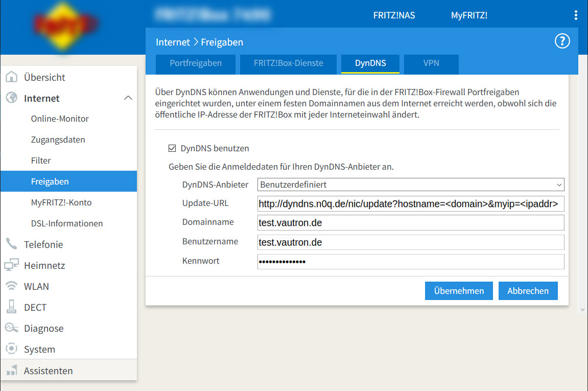Click the System gear icon
588x391 pixels.
pos(12,349)
